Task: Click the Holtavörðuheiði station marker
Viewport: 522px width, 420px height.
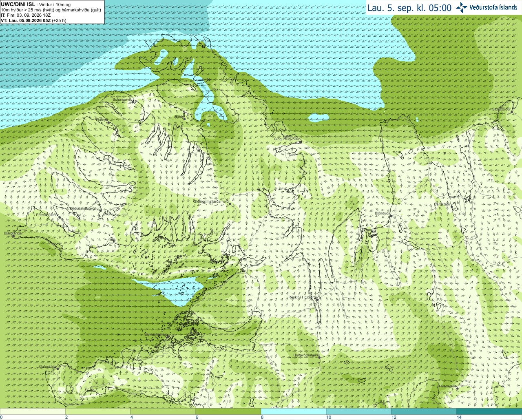Action: tap(319, 357)
